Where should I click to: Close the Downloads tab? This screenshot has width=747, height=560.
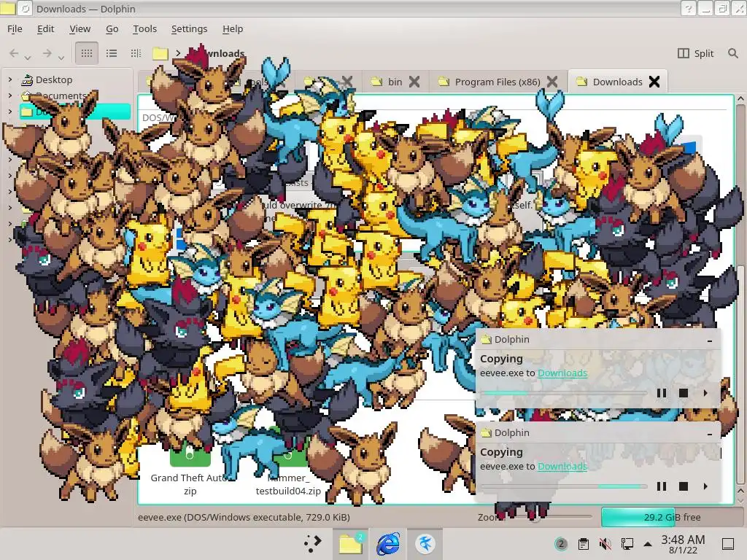click(654, 82)
